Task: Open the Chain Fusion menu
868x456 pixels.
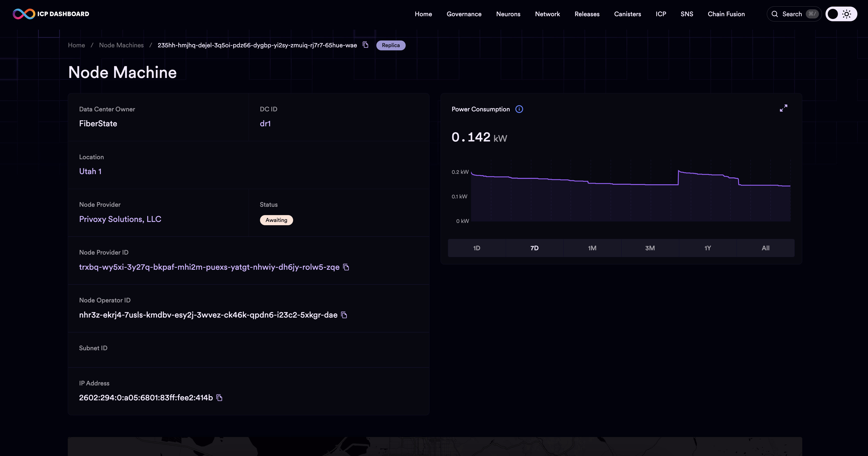Action: 726,14
